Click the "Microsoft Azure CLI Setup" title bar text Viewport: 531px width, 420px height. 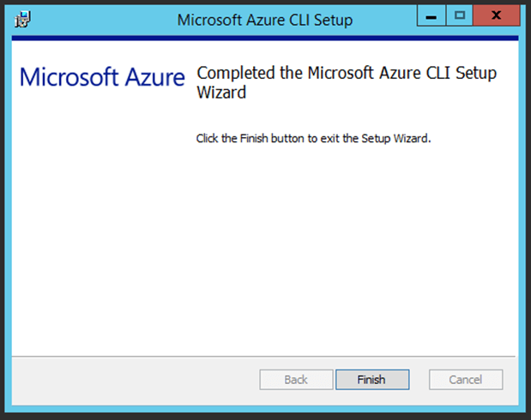[264, 18]
